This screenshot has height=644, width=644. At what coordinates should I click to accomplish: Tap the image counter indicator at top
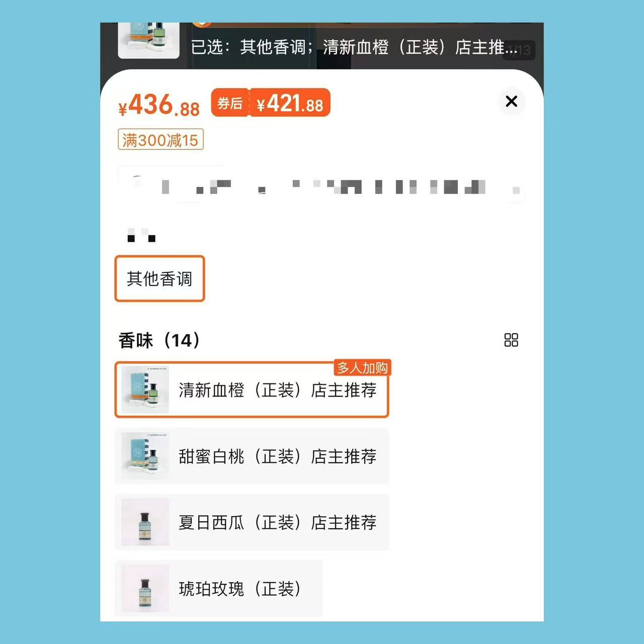[x=519, y=50]
